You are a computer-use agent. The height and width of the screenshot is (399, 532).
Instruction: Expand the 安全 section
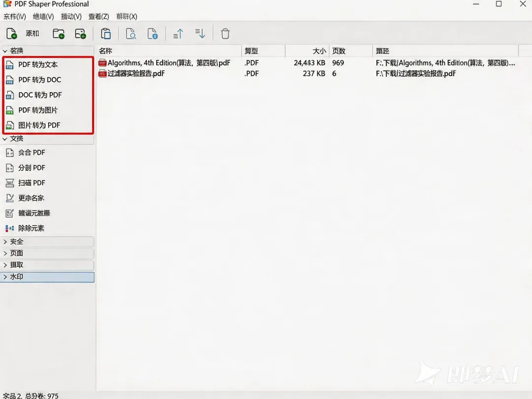click(47, 241)
